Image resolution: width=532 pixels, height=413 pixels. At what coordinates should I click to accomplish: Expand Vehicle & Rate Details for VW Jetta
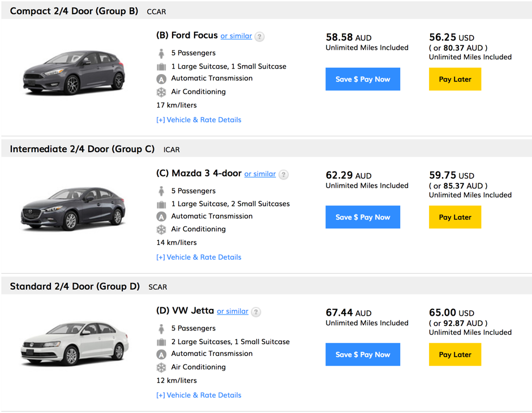click(x=199, y=395)
